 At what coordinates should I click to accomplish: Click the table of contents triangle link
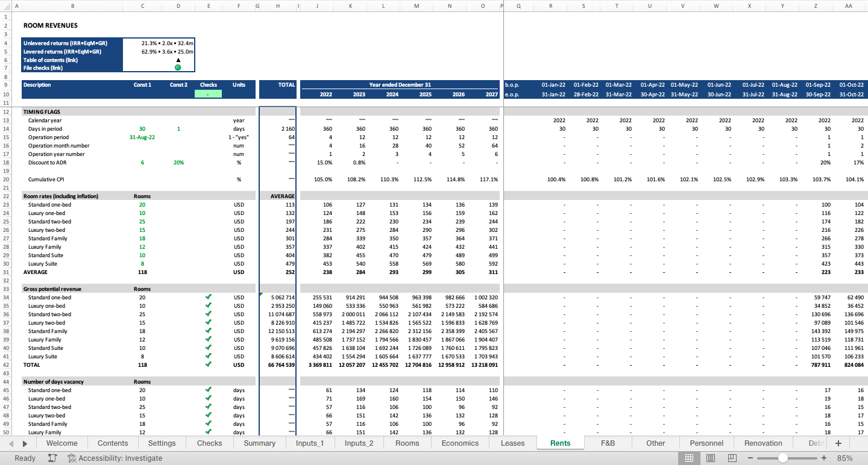point(178,60)
